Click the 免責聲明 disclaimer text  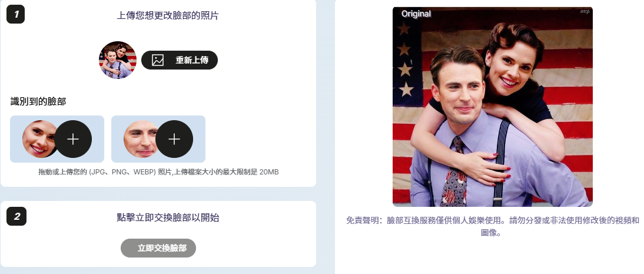point(493,227)
